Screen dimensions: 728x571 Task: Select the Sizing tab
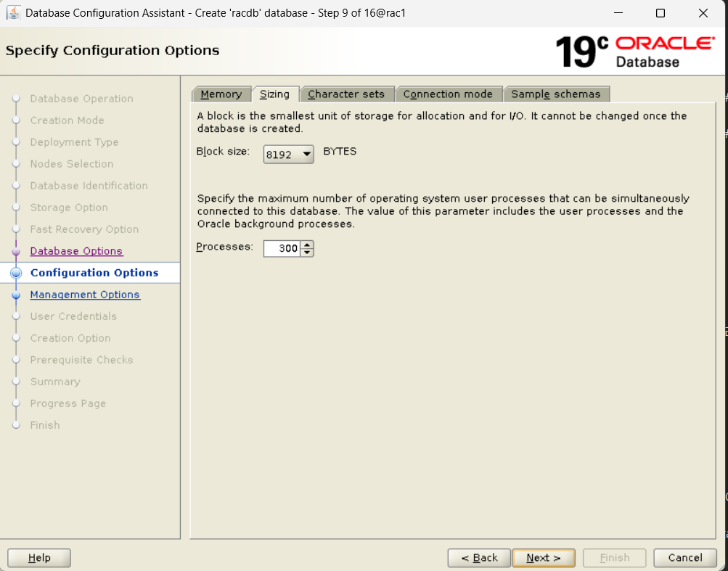click(x=275, y=94)
